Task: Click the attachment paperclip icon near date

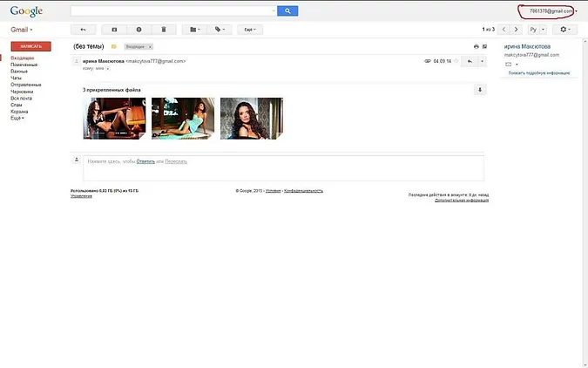Action: tap(427, 61)
